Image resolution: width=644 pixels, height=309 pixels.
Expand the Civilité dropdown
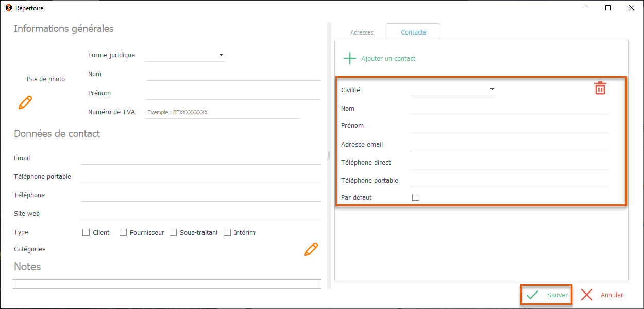492,90
